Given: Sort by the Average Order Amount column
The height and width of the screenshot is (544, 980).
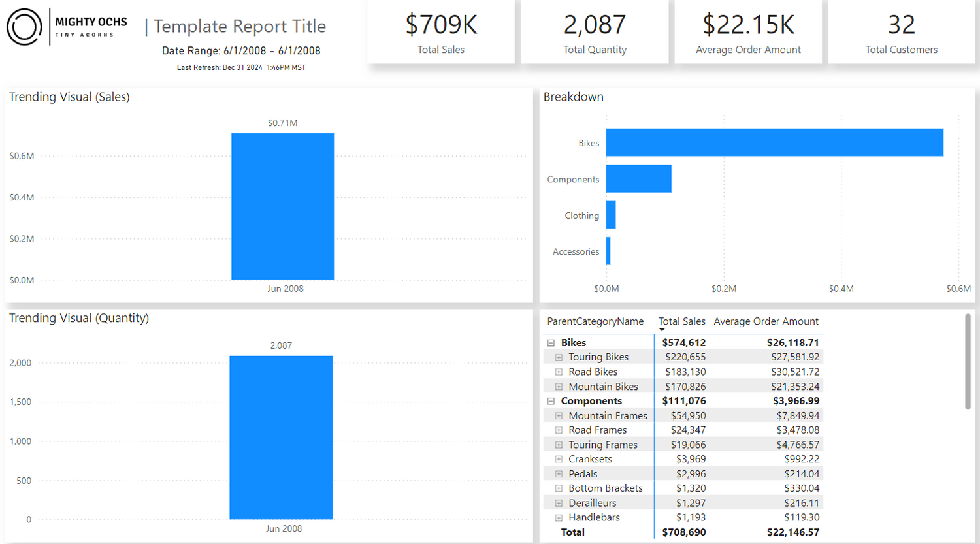Looking at the screenshot, I should pos(766,321).
